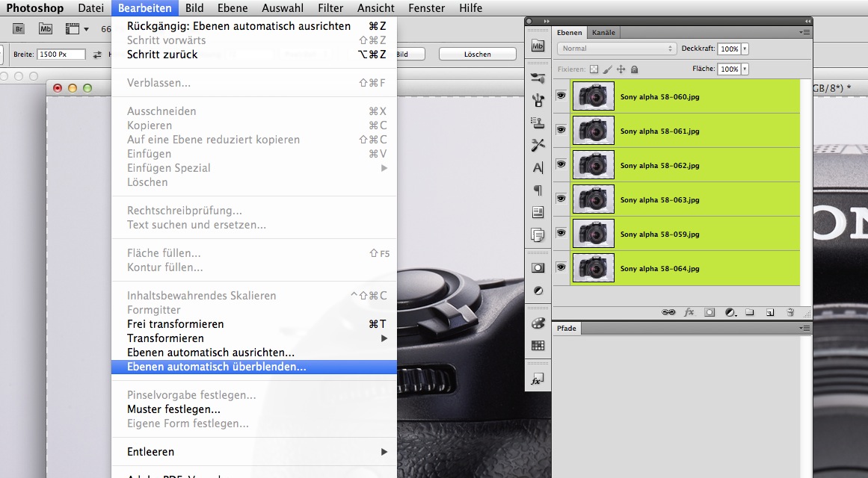Expand the Fläche fill dropdown arrow
The image size is (868, 478).
[745, 69]
